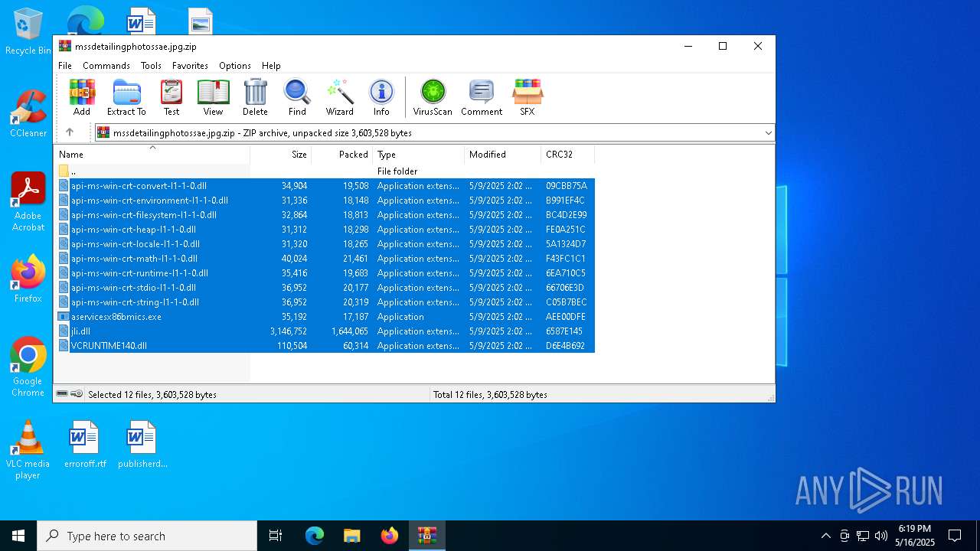Click the Add toolbar icon

point(82,97)
